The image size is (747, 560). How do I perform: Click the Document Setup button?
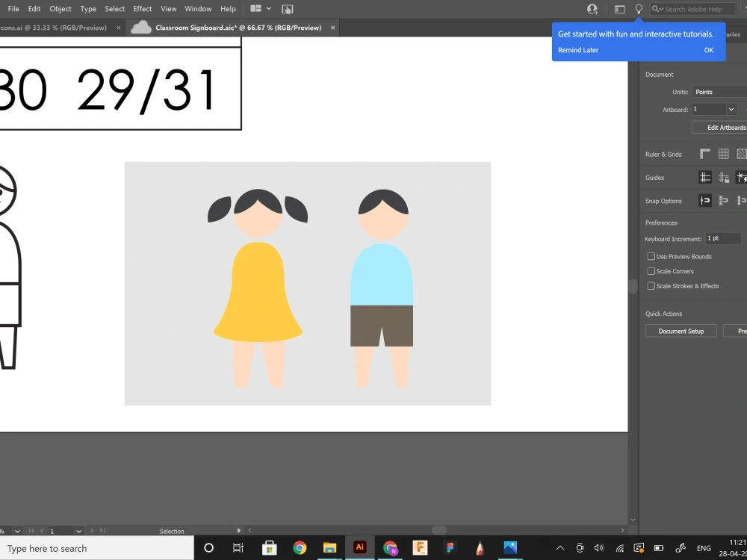coord(681,331)
